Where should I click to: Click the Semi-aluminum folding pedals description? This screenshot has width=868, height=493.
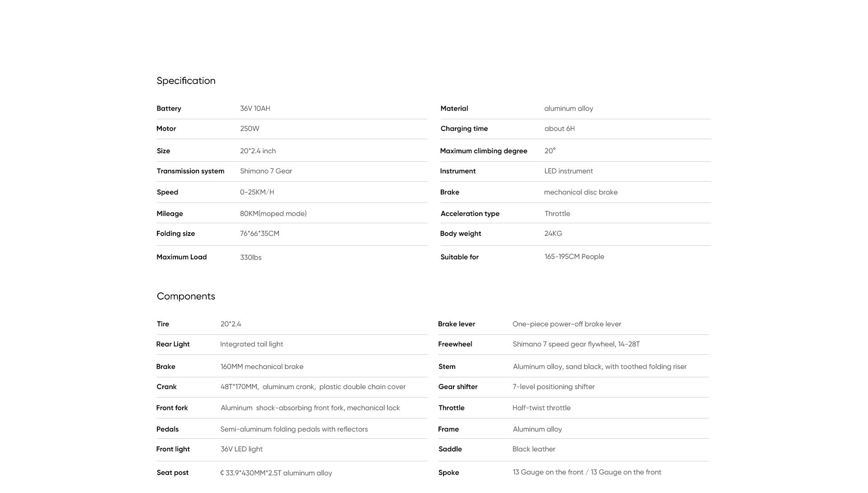[x=294, y=429]
